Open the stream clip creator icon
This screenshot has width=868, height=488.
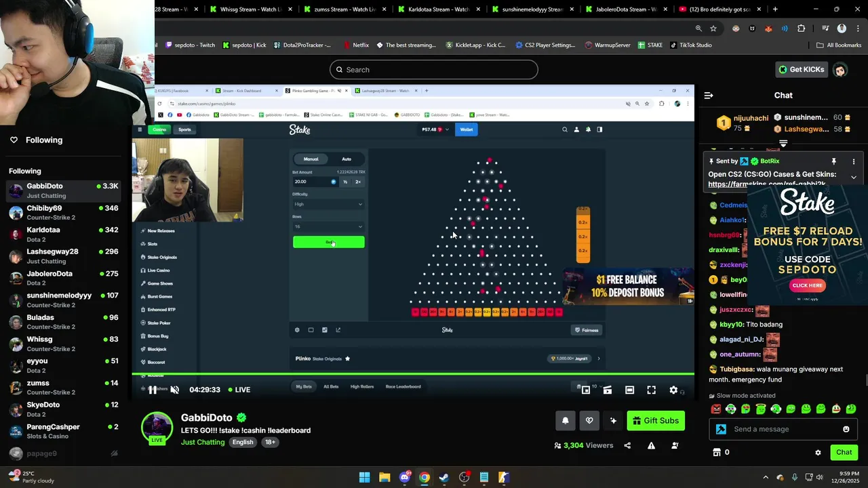(608, 390)
